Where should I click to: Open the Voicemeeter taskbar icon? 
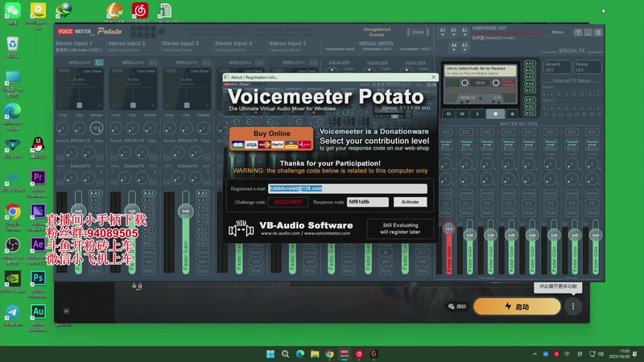[x=345, y=354]
